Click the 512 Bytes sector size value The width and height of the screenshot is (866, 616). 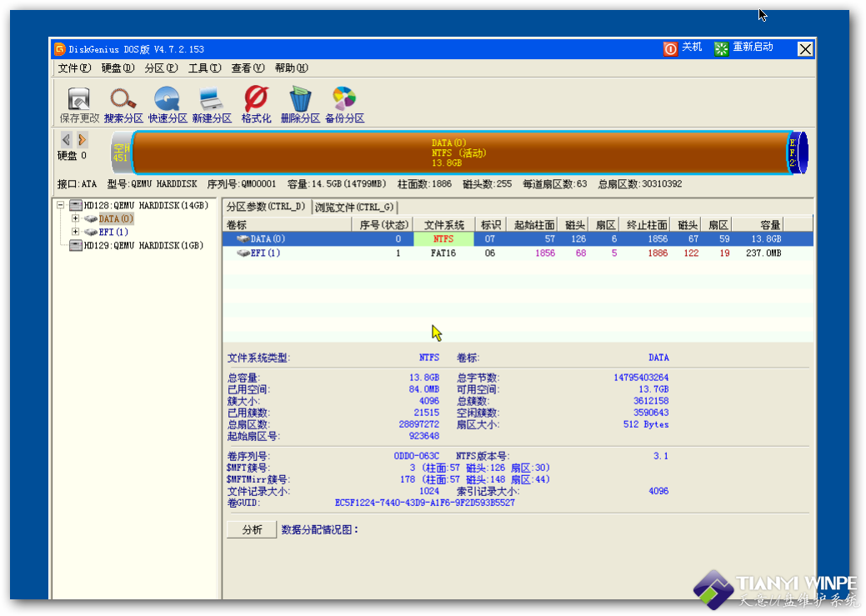(646, 425)
